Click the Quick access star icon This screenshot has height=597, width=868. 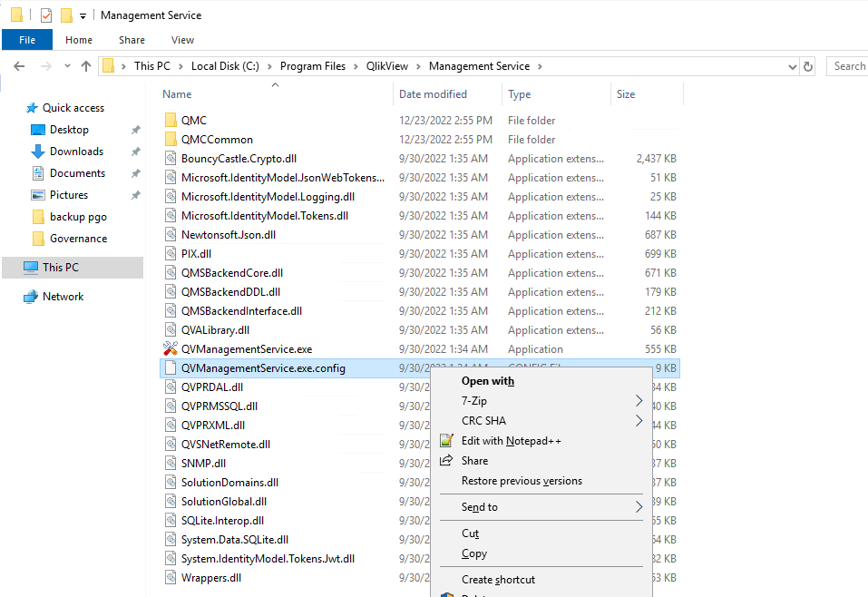[32, 108]
